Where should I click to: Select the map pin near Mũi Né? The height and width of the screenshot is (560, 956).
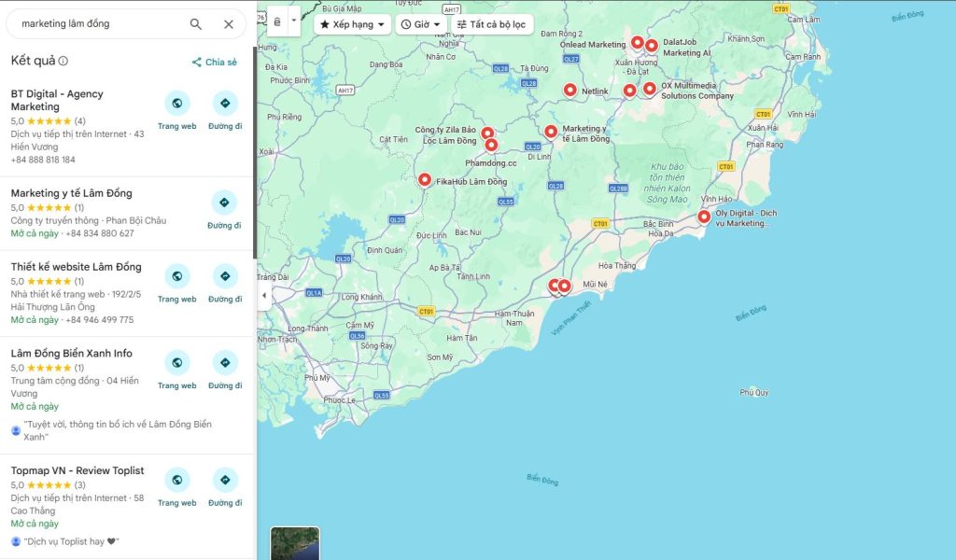coord(565,286)
